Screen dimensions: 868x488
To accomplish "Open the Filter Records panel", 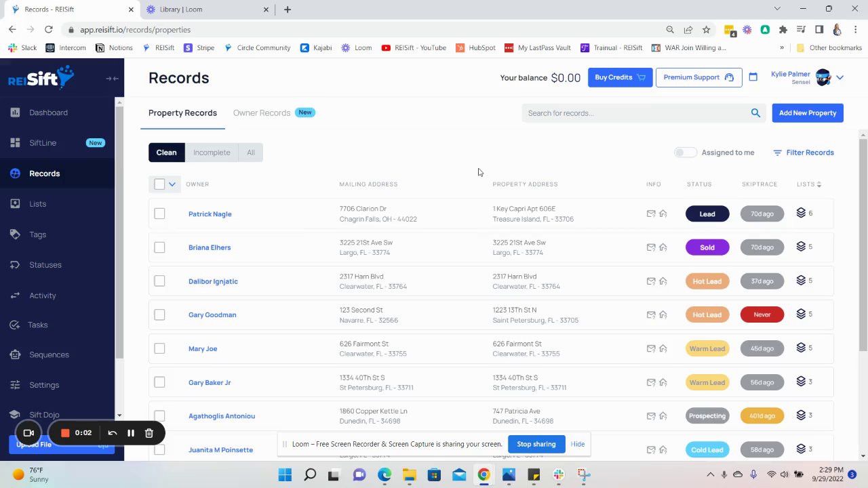I will coord(804,152).
